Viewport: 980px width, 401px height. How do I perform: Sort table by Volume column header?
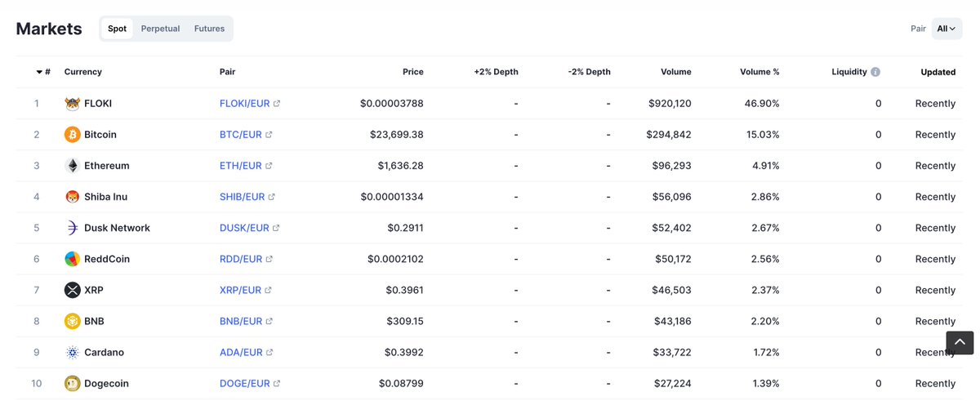676,72
